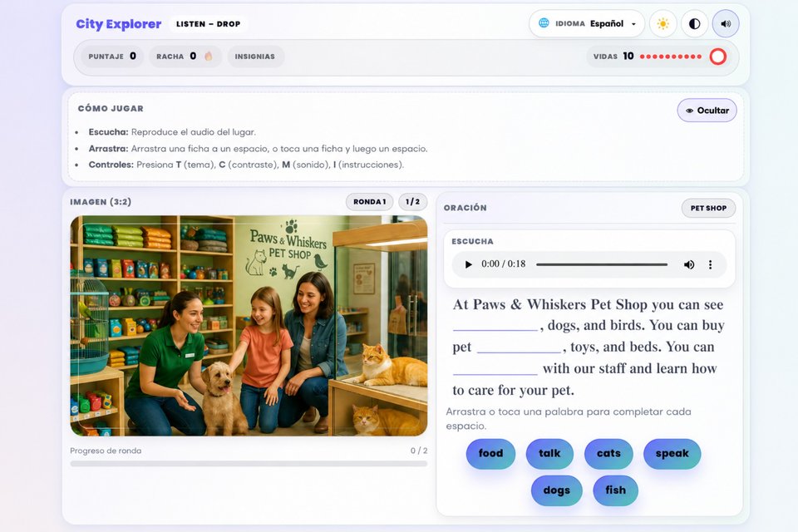
Task: Hide instructions with the Ocultar button
Action: pyautogui.click(x=707, y=111)
